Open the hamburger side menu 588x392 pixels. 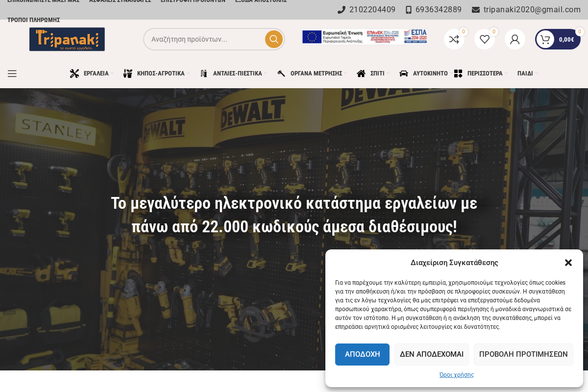[x=12, y=73]
